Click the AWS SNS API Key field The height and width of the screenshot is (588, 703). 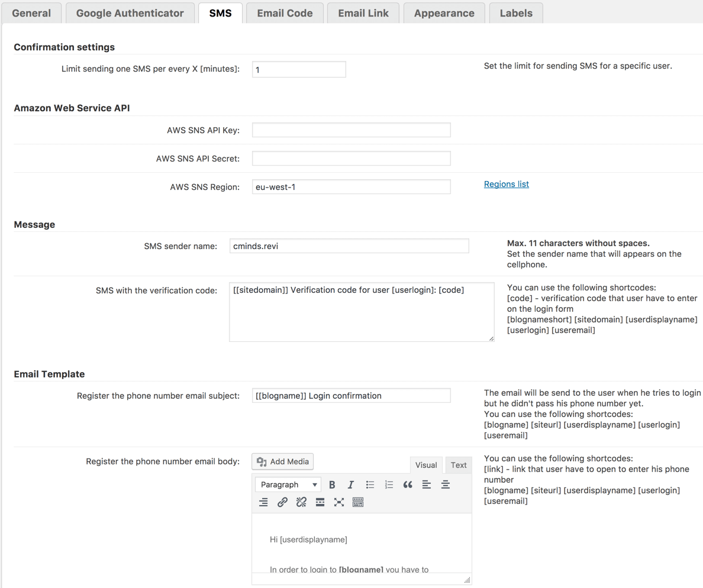(x=351, y=130)
